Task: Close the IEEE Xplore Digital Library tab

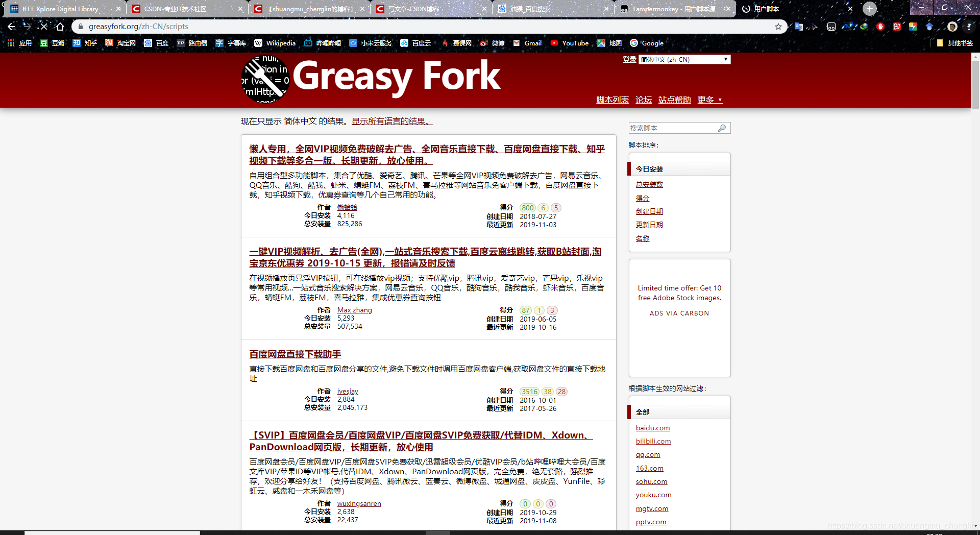Action: click(x=118, y=9)
